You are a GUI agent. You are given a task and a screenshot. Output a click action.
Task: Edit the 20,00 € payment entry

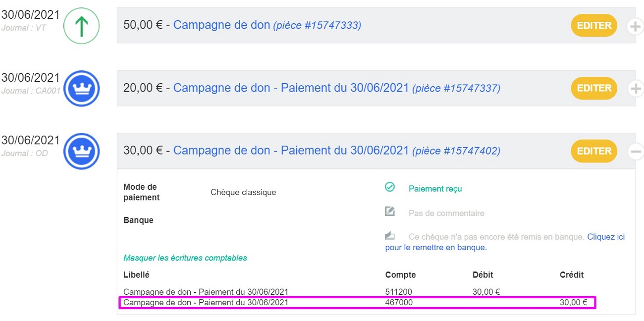(x=594, y=88)
